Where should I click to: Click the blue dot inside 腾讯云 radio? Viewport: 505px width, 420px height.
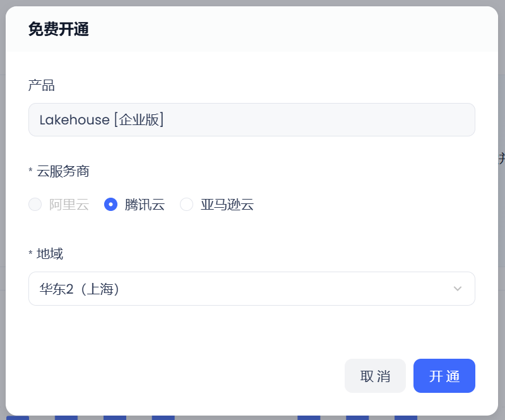point(110,205)
